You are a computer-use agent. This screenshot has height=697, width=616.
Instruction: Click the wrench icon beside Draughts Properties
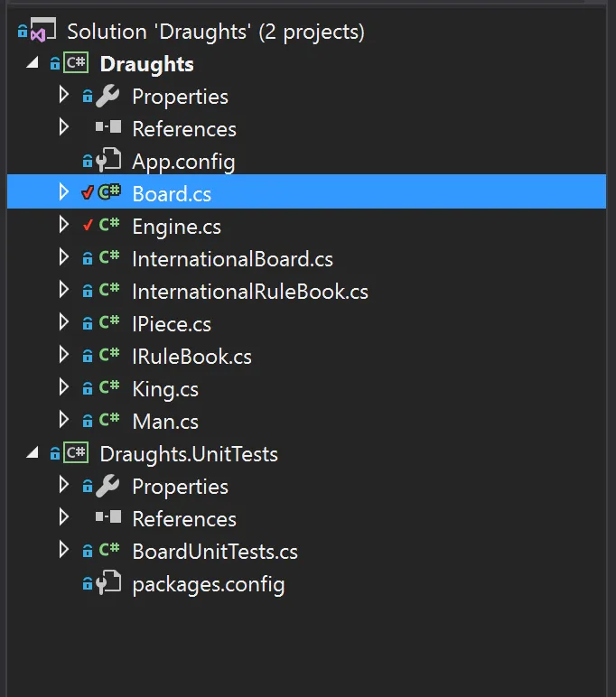[x=108, y=97]
